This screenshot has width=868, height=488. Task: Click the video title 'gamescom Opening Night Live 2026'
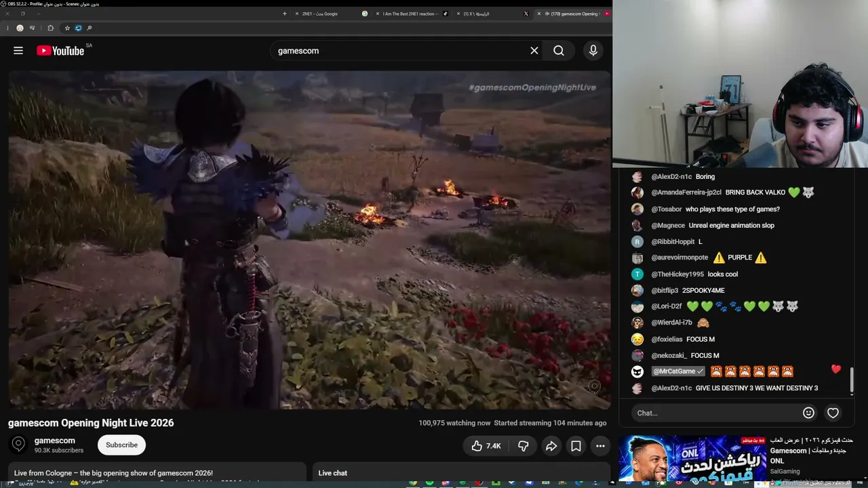[91, 423]
